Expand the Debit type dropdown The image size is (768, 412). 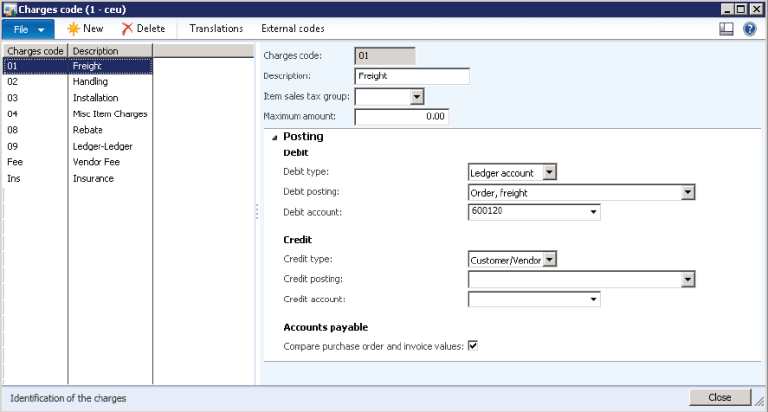tap(548, 173)
